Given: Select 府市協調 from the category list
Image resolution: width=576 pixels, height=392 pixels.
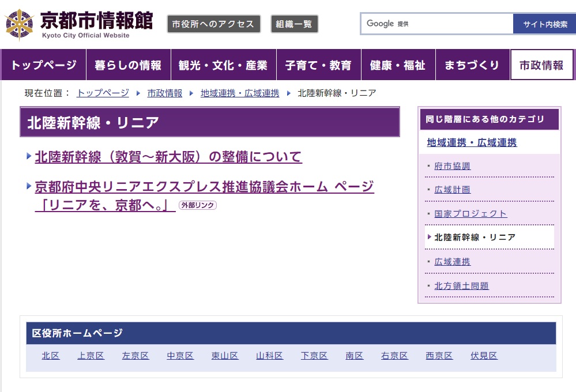Looking at the screenshot, I should [x=453, y=165].
